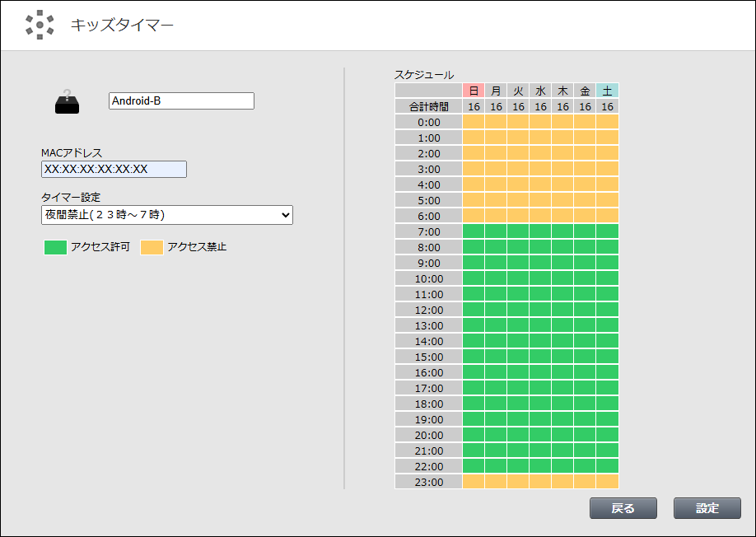Click the orange access-denied legend swatch

click(x=152, y=247)
